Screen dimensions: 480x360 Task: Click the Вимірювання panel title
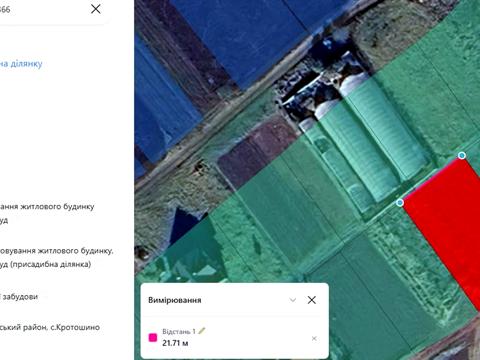click(175, 300)
